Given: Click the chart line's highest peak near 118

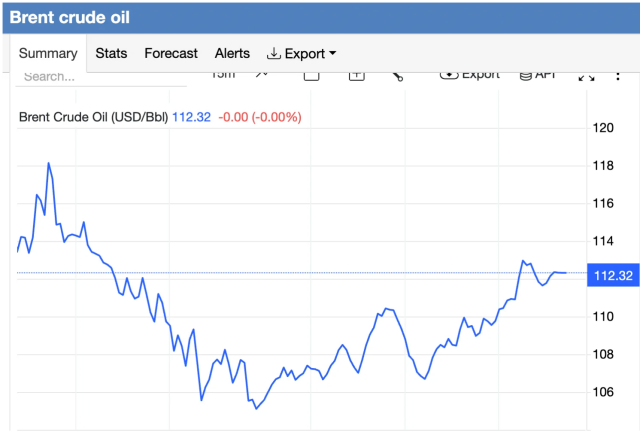Looking at the screenshot, I should point(48,163).
